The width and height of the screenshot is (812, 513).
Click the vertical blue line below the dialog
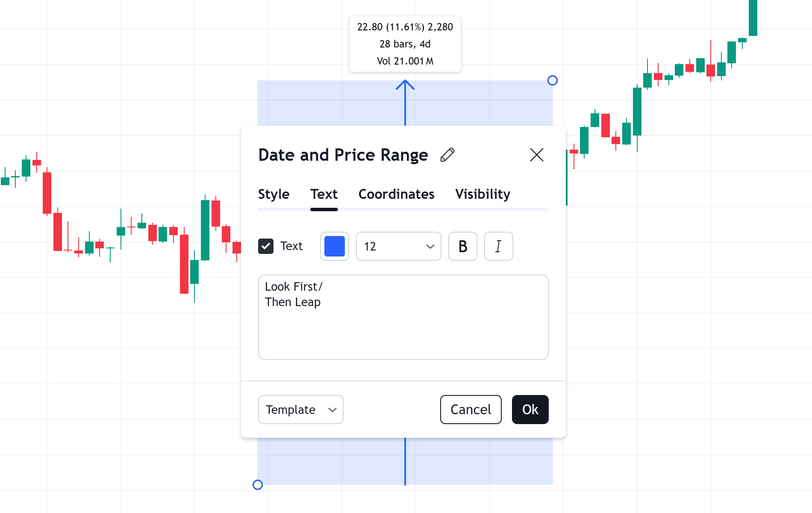pos(405,461)
